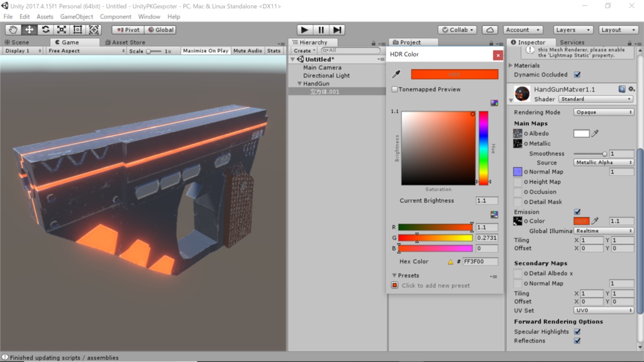Open the Free Aspect dropdown
Screen dimensions: 644x362
[86, 51]
